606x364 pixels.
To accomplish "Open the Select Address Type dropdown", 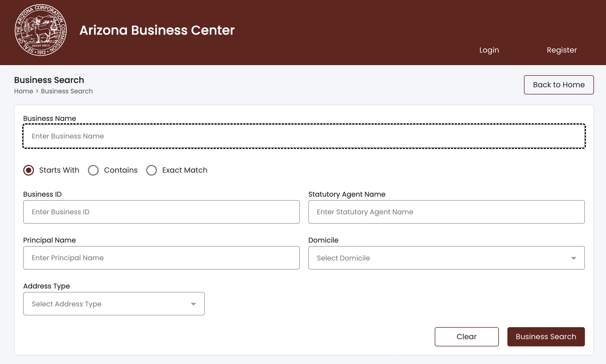I will 114,304.
